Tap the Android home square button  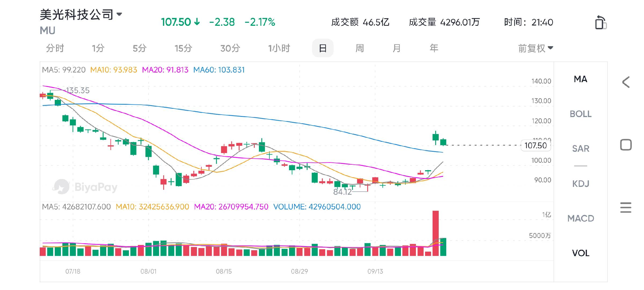626,145
